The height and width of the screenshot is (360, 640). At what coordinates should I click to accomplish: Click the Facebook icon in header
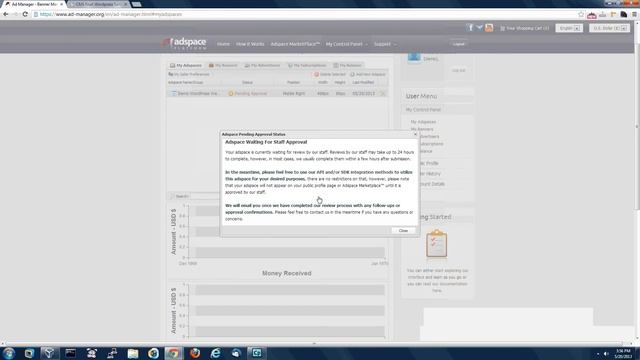pyautogui.click(x=470, y=28)
